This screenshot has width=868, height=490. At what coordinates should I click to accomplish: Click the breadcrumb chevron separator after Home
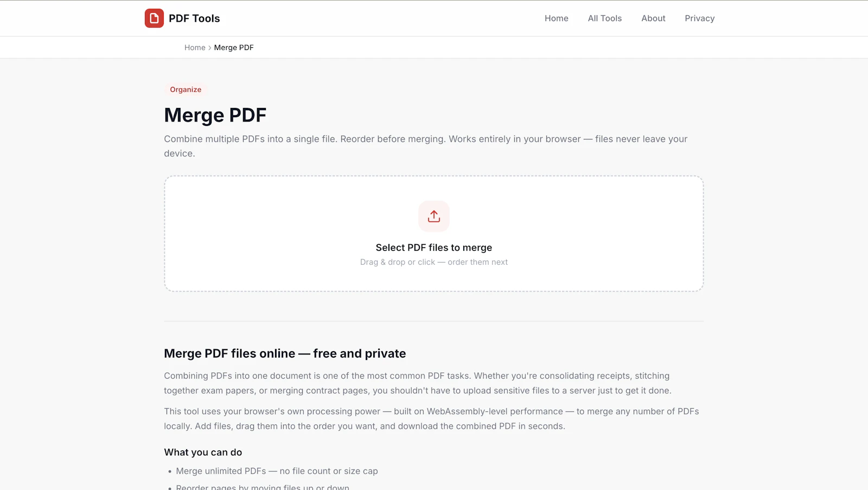210,48
